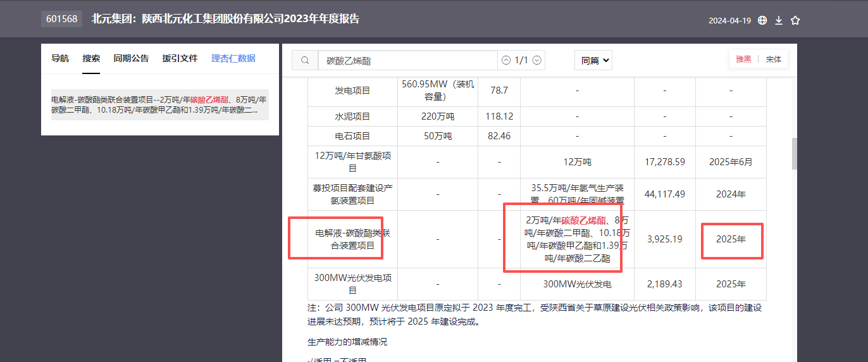Open the 援引文件 tab
This screenshot has width=868, height=362.
(x=180, y=58)
